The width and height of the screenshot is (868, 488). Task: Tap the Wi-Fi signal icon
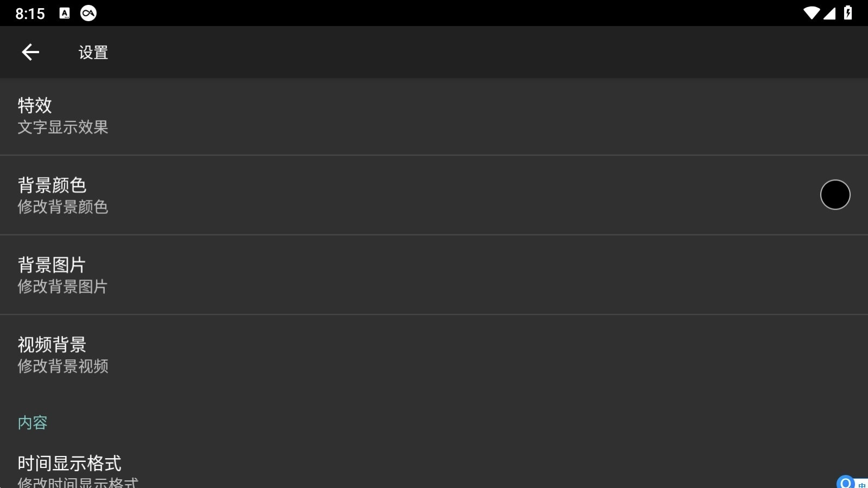(811, 13)
